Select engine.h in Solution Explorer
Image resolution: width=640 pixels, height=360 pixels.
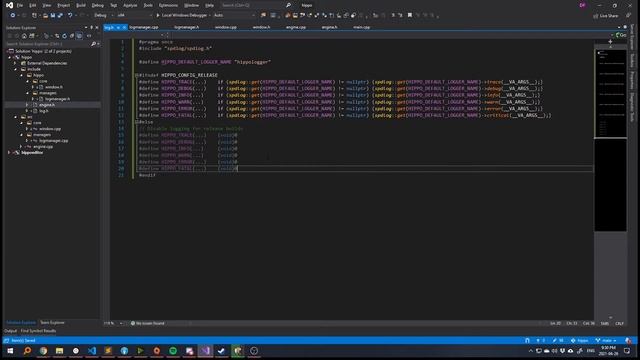tap(47, 105)
